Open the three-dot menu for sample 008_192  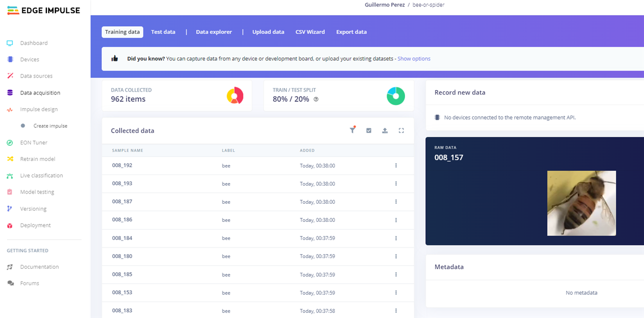coord(396,166)
